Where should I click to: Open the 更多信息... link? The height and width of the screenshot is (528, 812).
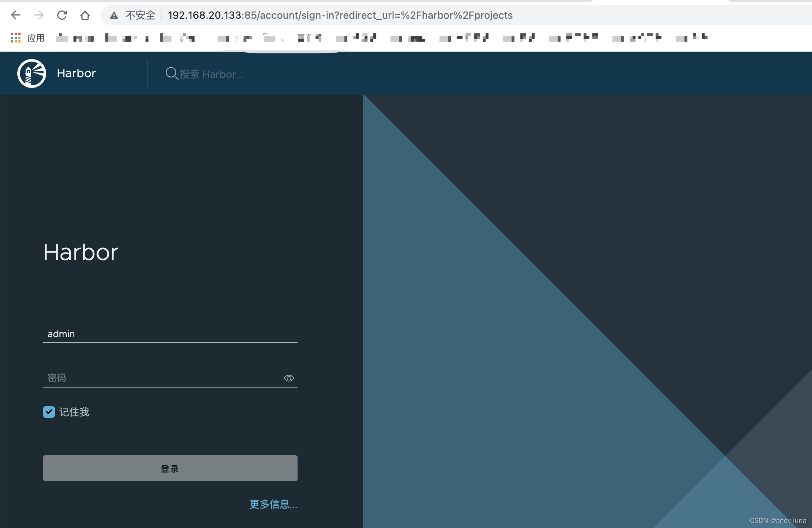(x=273, y=505)
